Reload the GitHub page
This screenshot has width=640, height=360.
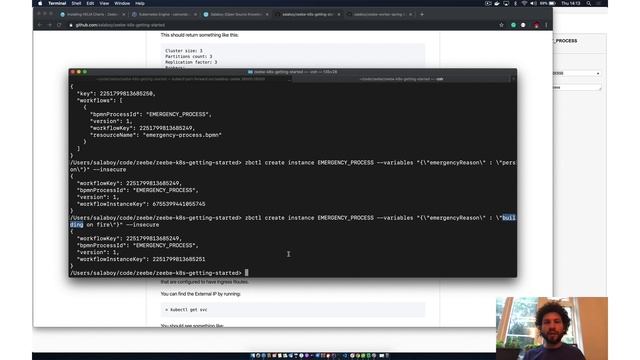59,25
